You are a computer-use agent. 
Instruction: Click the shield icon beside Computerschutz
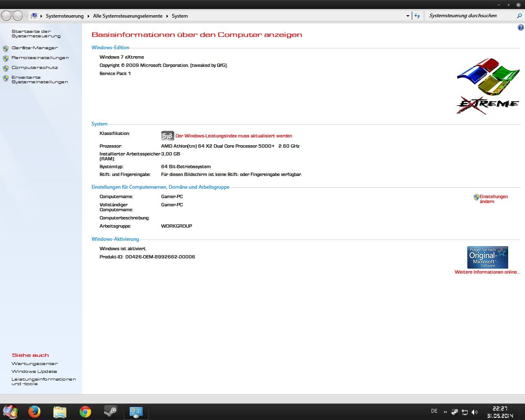pyautogui.click(x=6, y=68)
